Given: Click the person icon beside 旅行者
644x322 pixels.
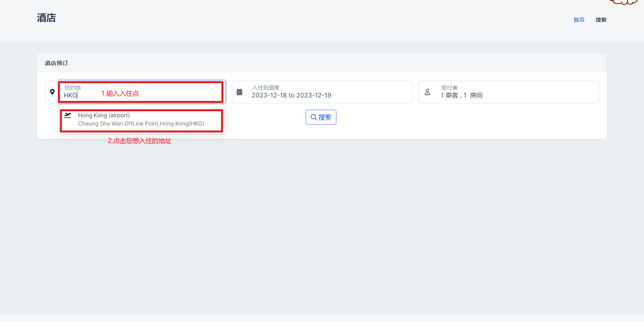Looking at the screenshot, I should point(427,92).
